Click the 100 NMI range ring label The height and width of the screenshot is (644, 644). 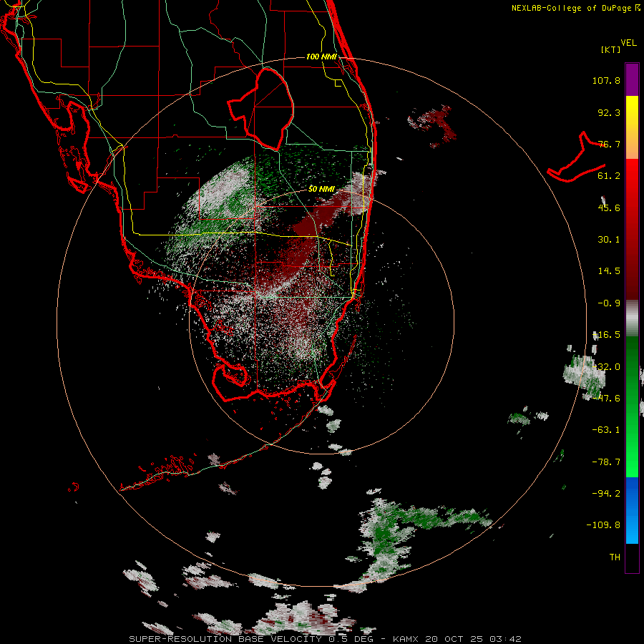tap(321, 57)
